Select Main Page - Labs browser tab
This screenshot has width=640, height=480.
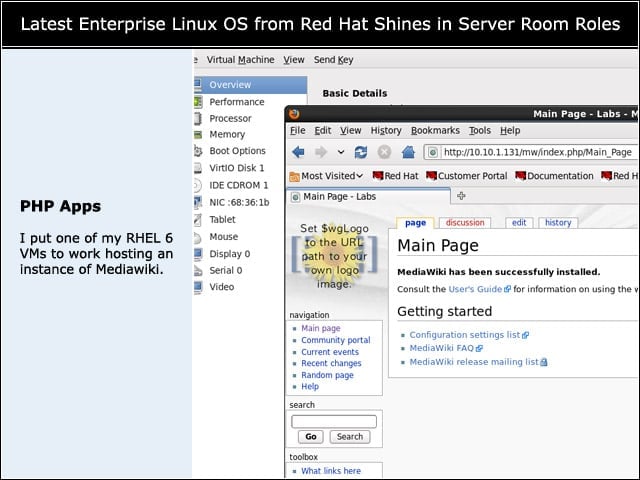point(369,197)
